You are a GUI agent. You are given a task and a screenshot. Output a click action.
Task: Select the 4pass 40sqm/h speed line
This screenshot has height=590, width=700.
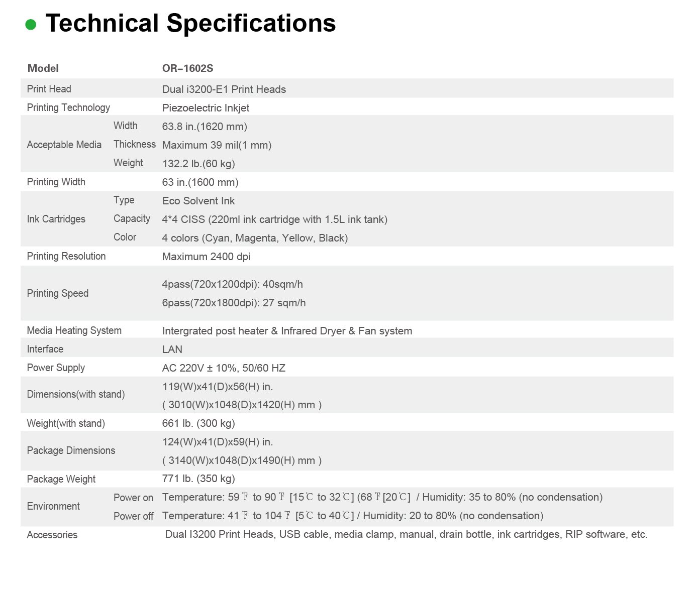(232, 284)
